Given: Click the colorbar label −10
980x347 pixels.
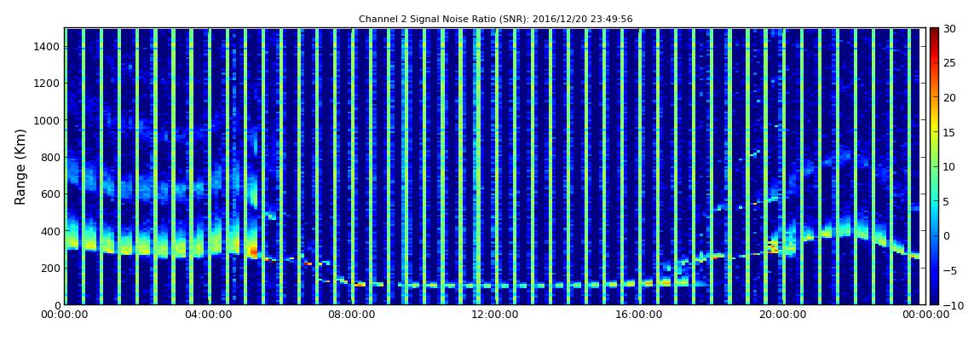Looking at the screenshot, I should tap(953, 305).
